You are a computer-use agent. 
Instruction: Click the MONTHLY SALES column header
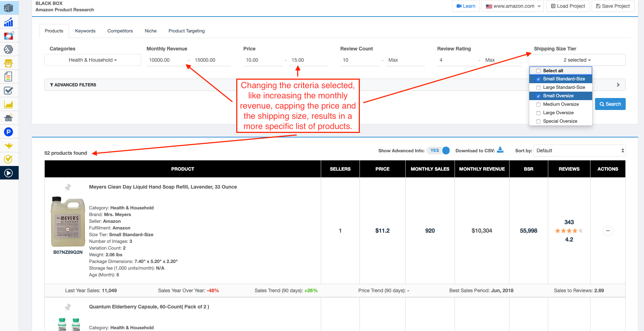point(430,169)
